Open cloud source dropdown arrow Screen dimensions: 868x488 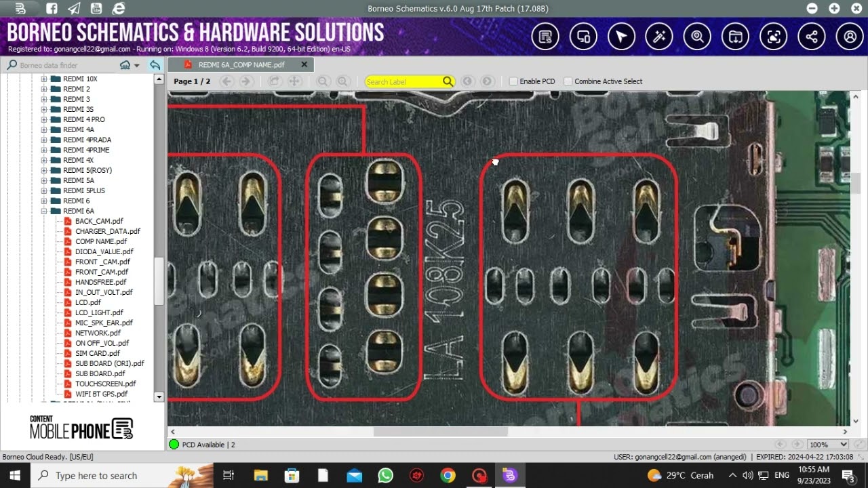coord(137,66)
